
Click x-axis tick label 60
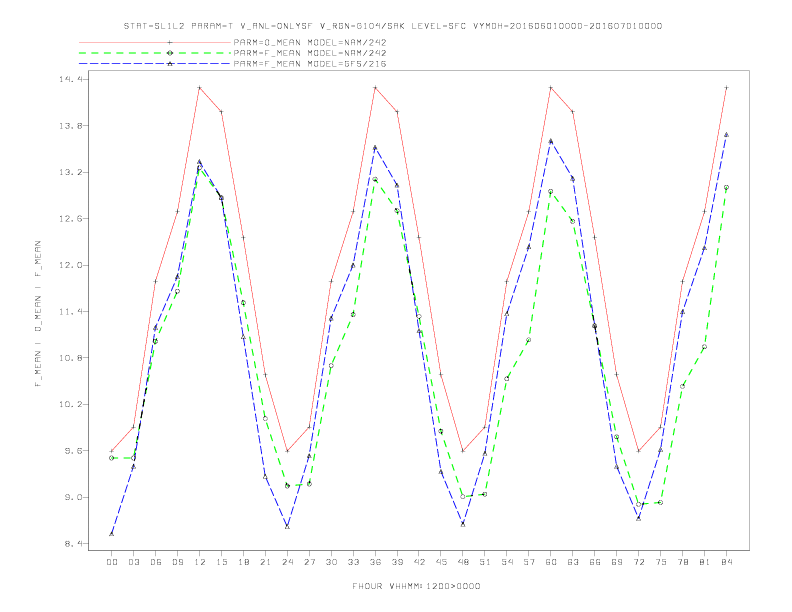(x=551, y=562)
